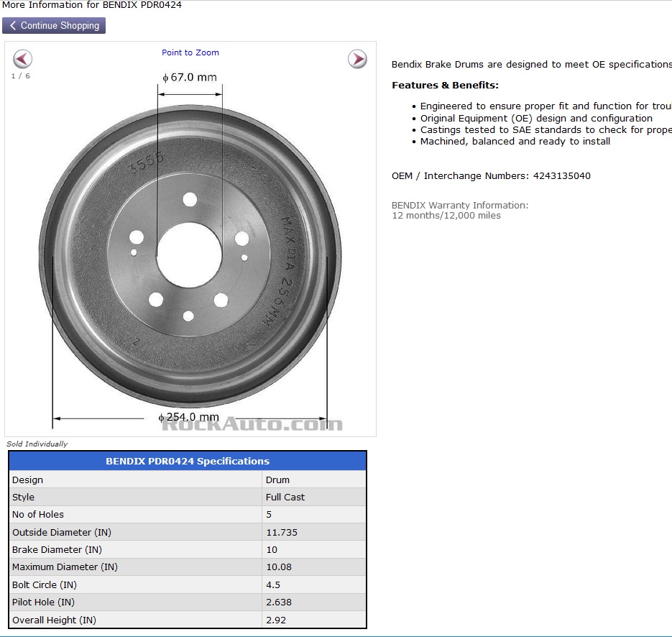This screenshot has width=672, height=637.
Task: Click the Style row label
Action: click(x=23, y=498)
